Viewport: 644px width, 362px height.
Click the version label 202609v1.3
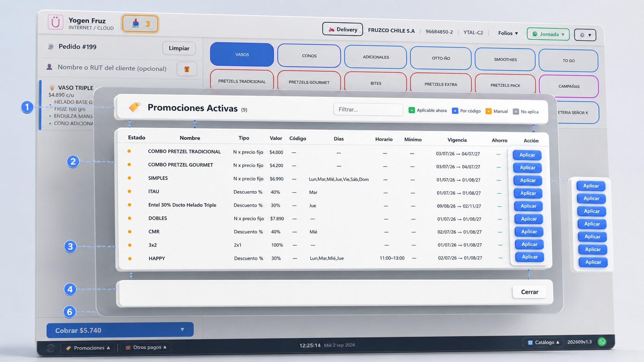[580, 342]
